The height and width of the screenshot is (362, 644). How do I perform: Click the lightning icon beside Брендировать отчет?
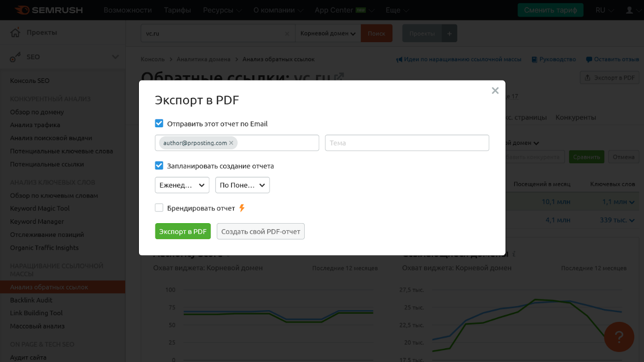tap(242, 208)
